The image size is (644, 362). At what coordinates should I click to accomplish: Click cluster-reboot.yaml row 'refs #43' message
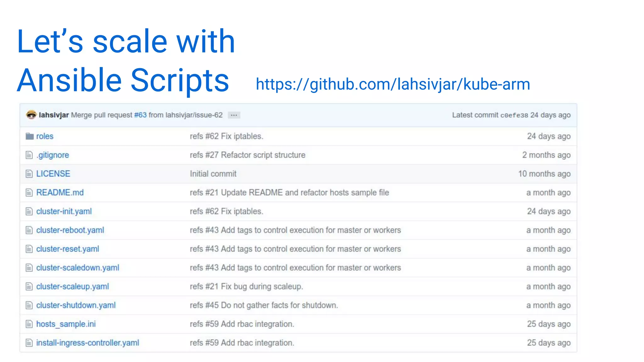point(295,230)
